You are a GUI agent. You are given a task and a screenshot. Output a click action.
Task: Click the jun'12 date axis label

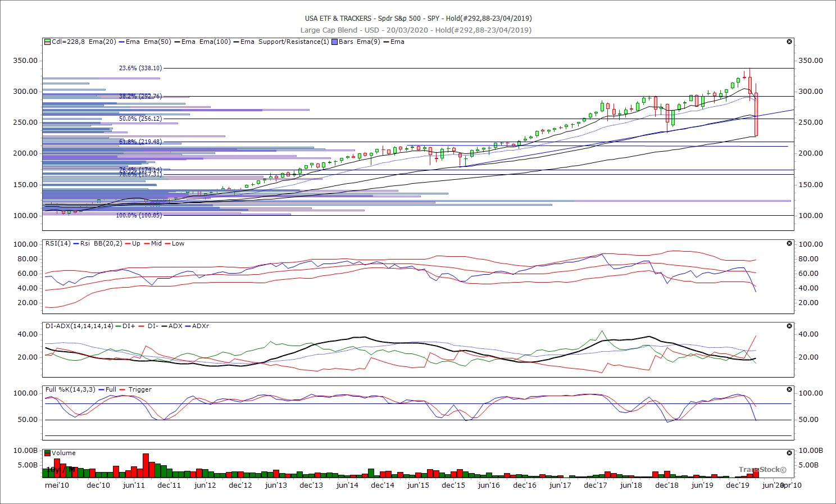coord(205,485)
